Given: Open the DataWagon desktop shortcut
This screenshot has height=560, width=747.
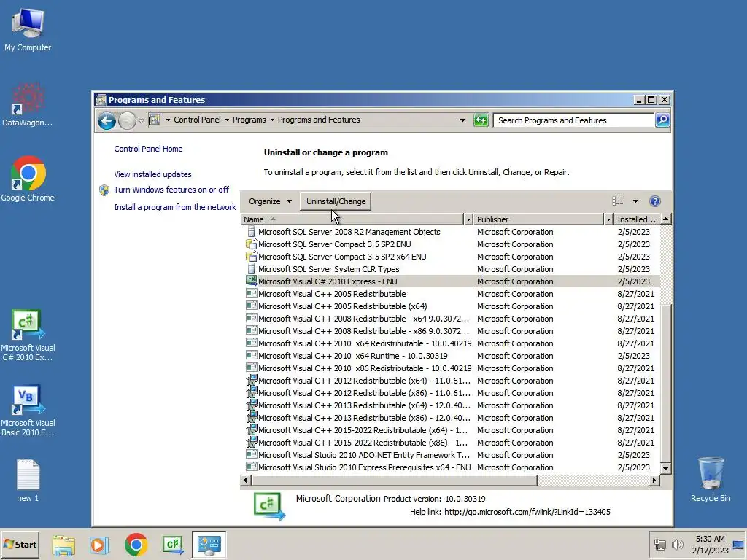Looking at the screenshot, I should pyautogui.click(x=28, y=105).
